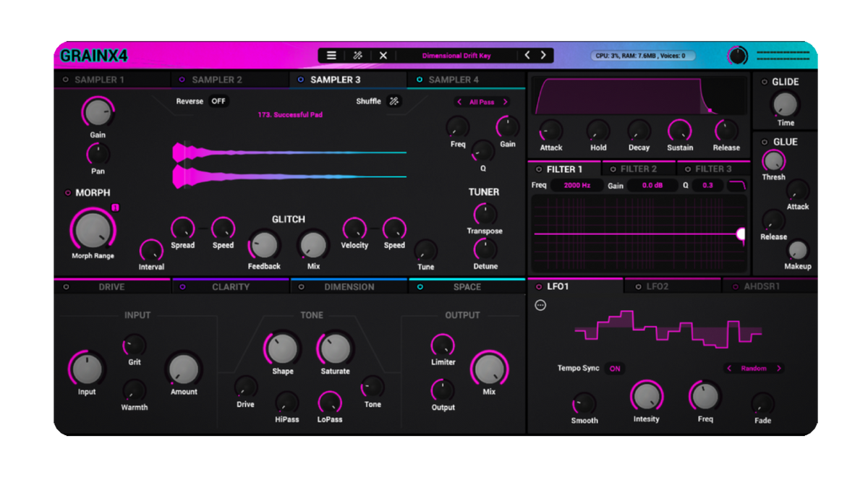Switch to the DIMENSION effect tab
This screenshot has width=868, height=488.
point(349,287)
